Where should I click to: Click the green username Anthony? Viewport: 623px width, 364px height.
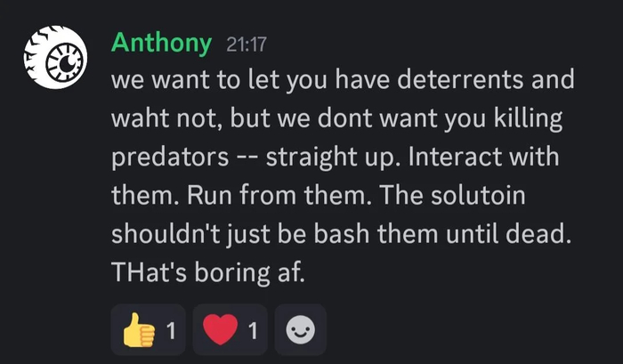click(x=161, y=42)
